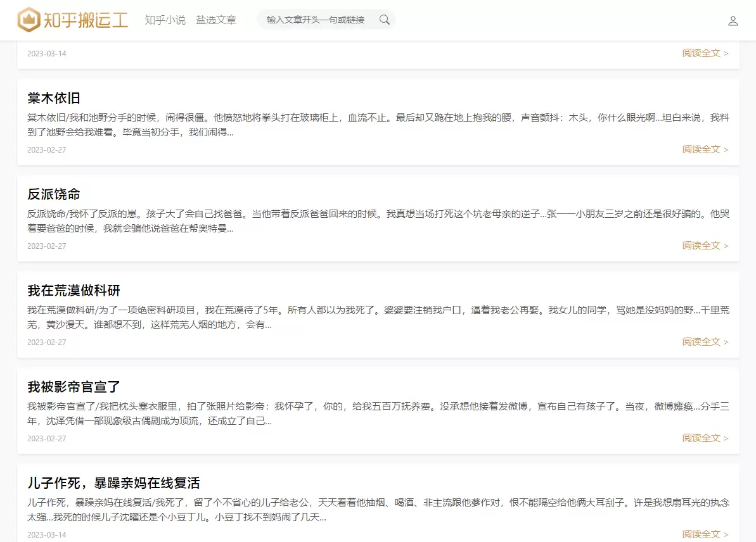
Task: Open the 知乎小说 menu item
Action: pyautogui.click(x=165, y=20)
